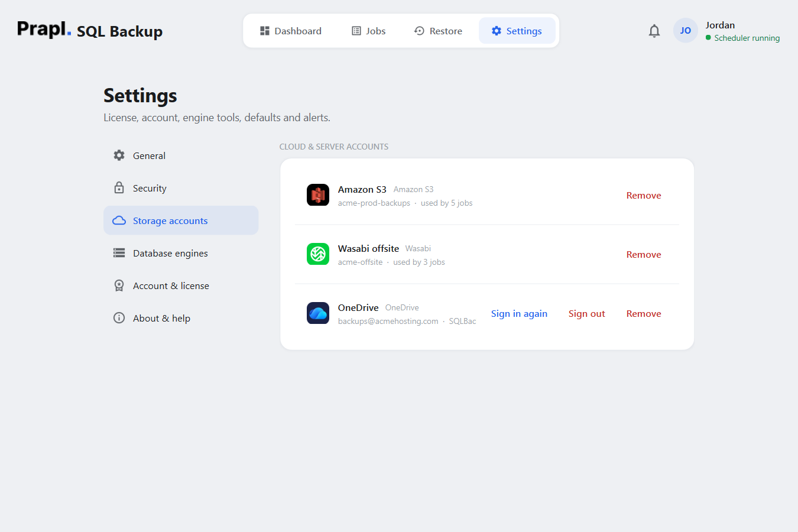The width and height of the screenshot is (798, 532).
Task: Click the General gear icon
Action: (119, 155)
